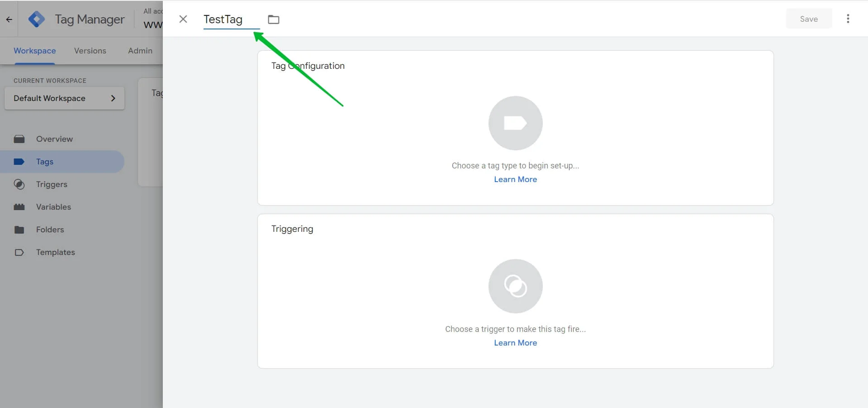Screen dimensions: 868x408
Task: Open Folders in the sidebar
Action: 62,230
